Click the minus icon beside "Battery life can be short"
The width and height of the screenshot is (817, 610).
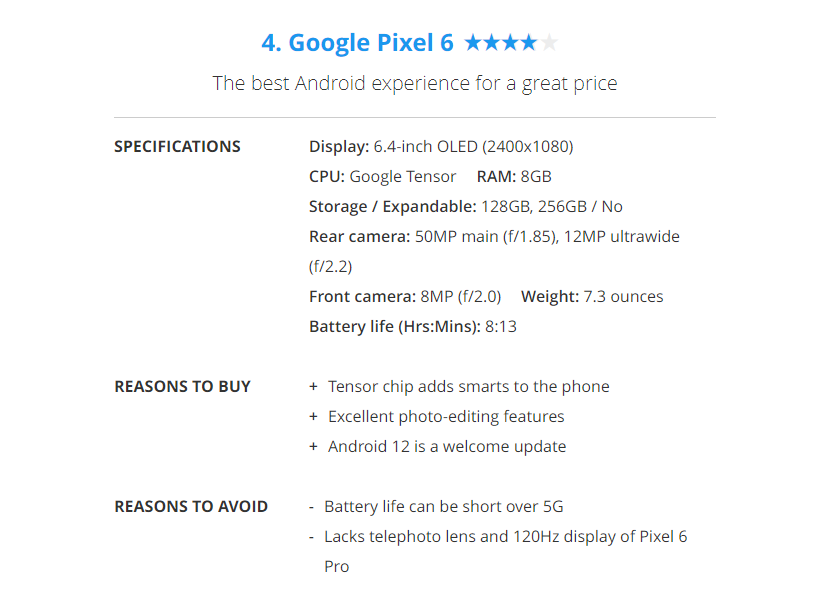pyautogui.click(x=313, y=507)
